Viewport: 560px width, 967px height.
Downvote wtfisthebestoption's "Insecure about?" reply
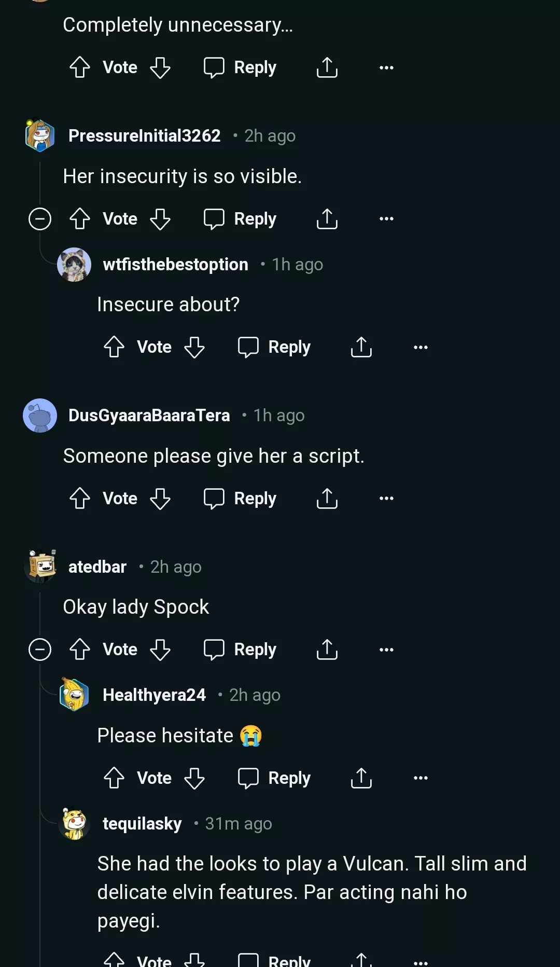pyautogui.click(x=194, y=347)
